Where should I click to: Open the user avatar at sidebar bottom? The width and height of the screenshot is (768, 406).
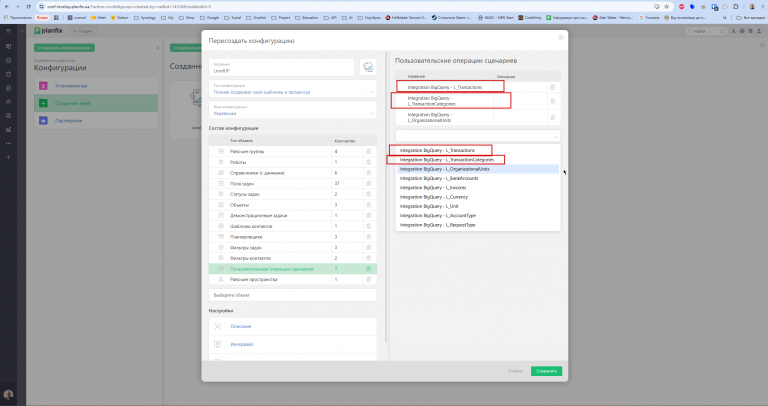[8, 395]
